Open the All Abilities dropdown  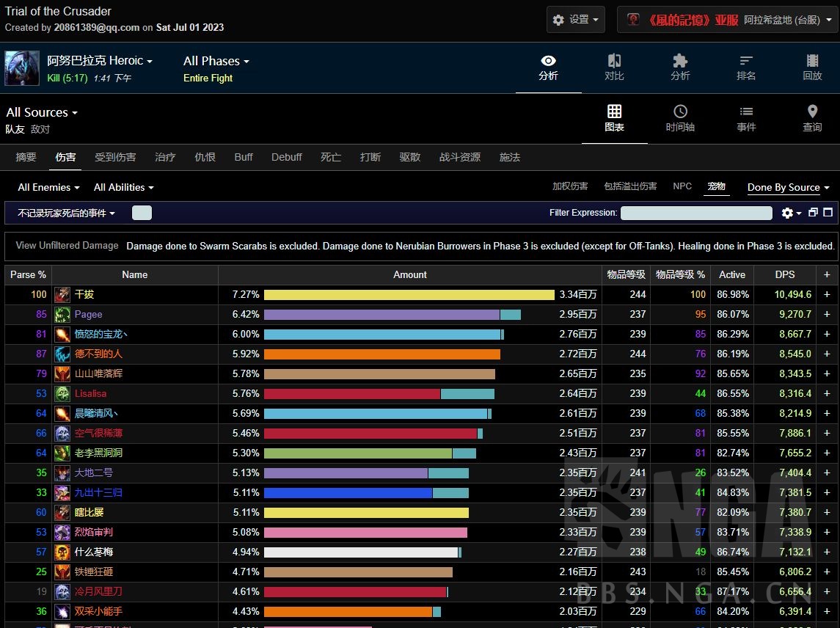123,187
